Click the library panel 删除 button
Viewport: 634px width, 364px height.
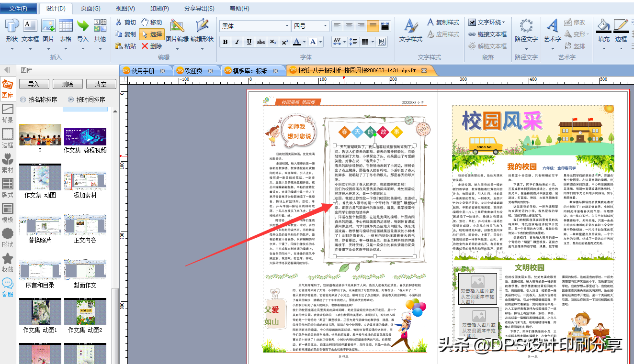coord(68,84)
